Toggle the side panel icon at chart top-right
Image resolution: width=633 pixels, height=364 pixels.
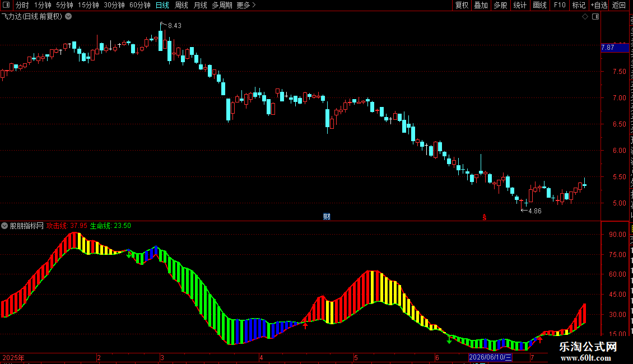pyautogui.click(x=595, y=17)
